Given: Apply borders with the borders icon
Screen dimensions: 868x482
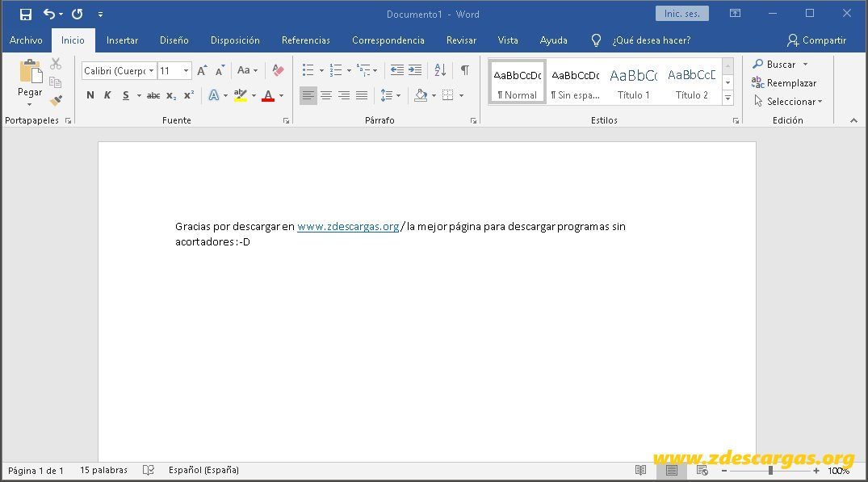Looking at the screenshot, I should click(448, 95).
